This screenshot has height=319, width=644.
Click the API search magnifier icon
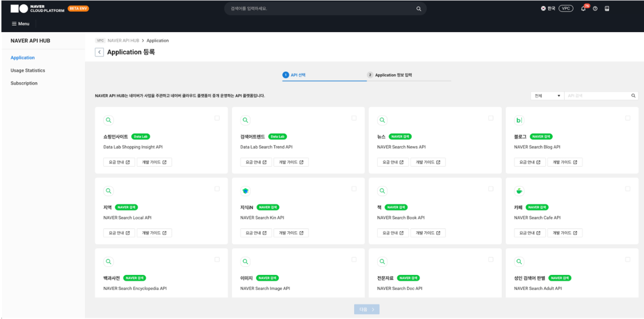633,96
